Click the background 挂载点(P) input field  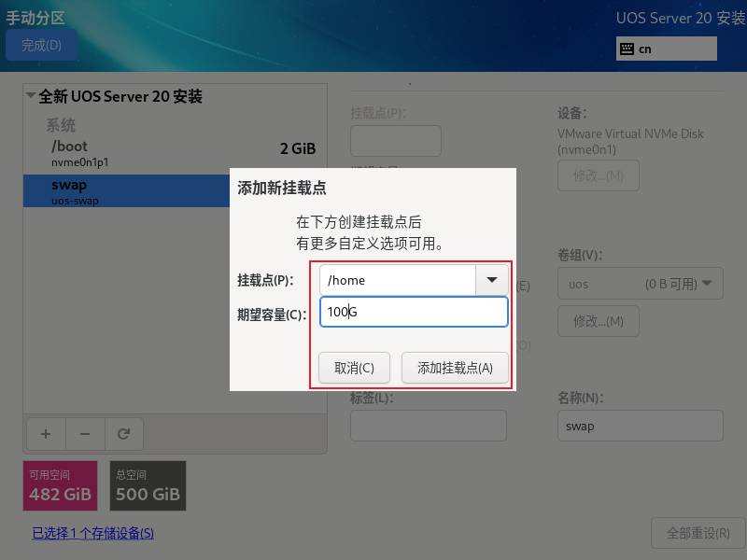coord(395,141)
